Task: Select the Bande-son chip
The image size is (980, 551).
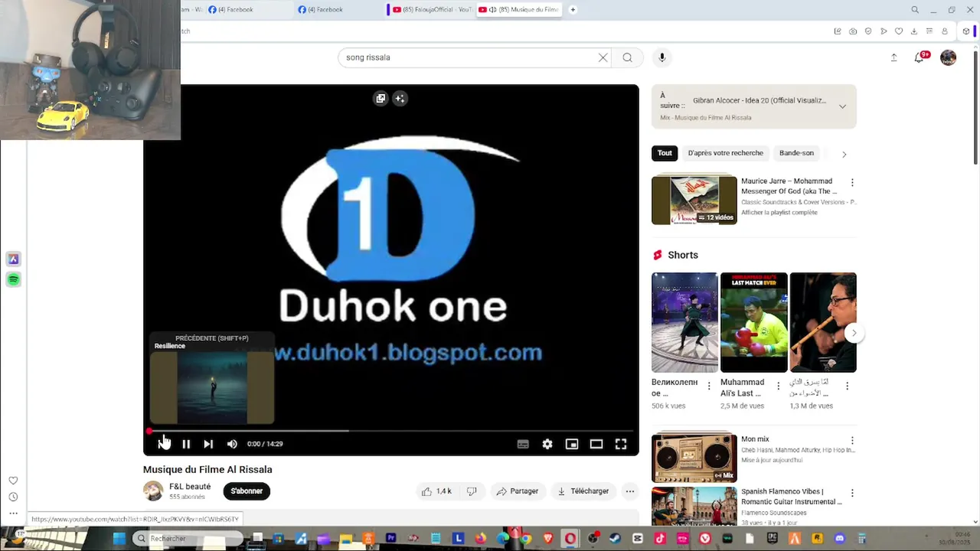Action: point(796,153)
